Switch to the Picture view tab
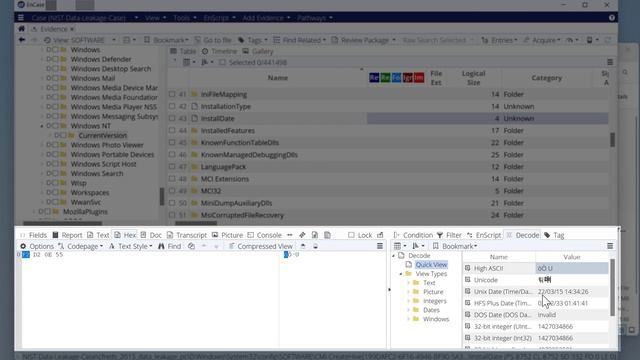The image size is (640, 360). [x=227, y=235]
